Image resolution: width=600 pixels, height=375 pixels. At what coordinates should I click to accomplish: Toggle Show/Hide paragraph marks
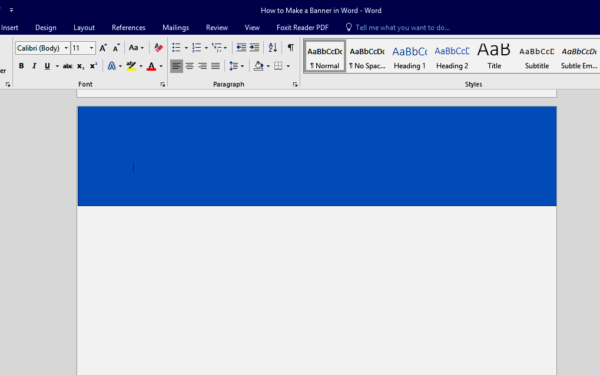click(x=291, y=47)
